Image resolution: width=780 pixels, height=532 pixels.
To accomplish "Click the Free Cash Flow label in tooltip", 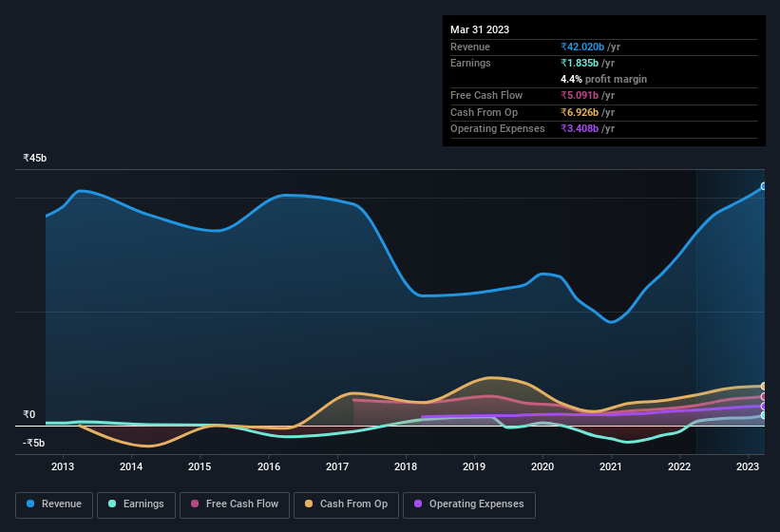I will click(486, 95).
